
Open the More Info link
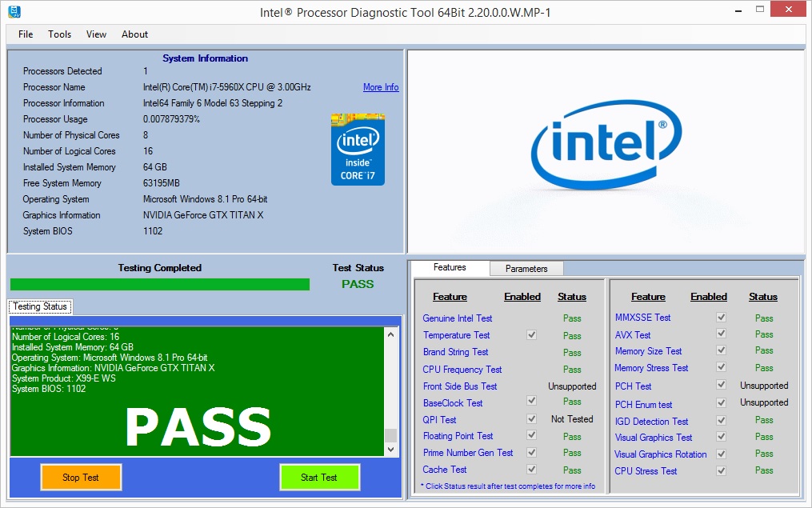[x=381, y=87]
